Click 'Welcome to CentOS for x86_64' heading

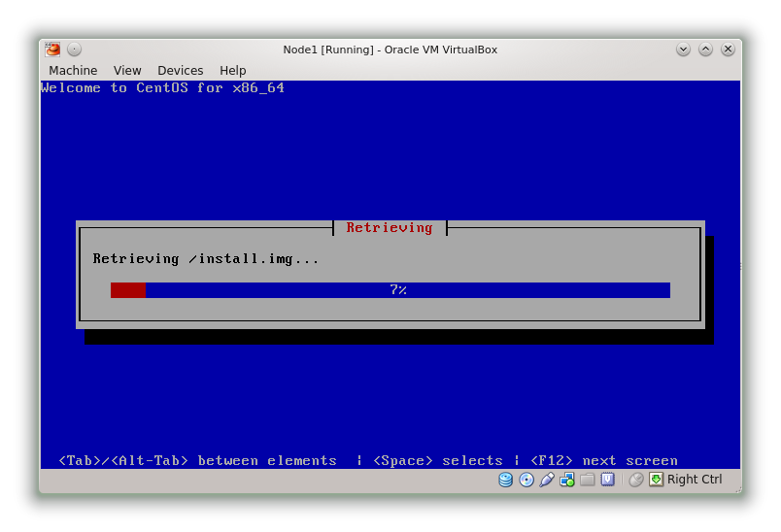(162, 88)
